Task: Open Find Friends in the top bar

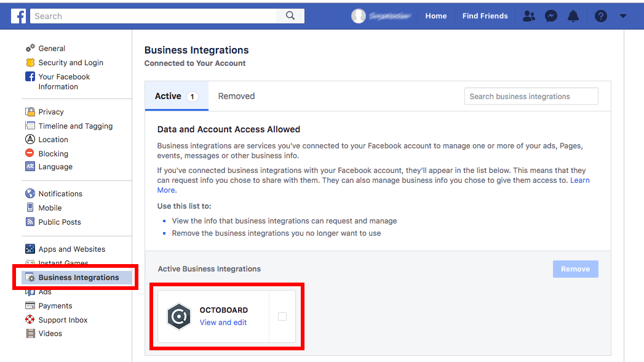Action: click(485, 16)
